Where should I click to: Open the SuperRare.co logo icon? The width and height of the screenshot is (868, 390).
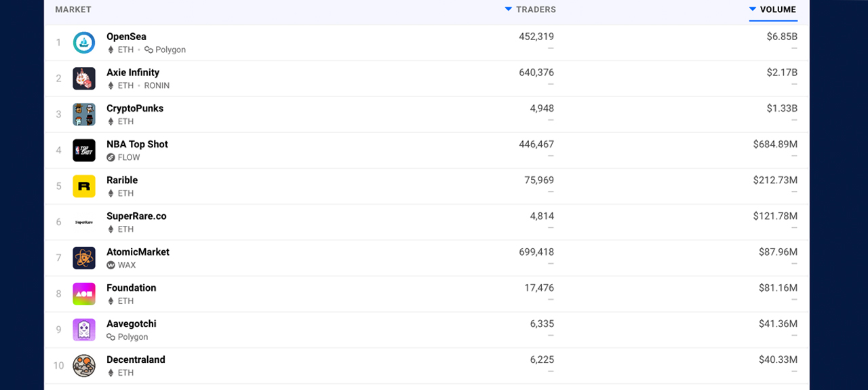click(84, 222)
